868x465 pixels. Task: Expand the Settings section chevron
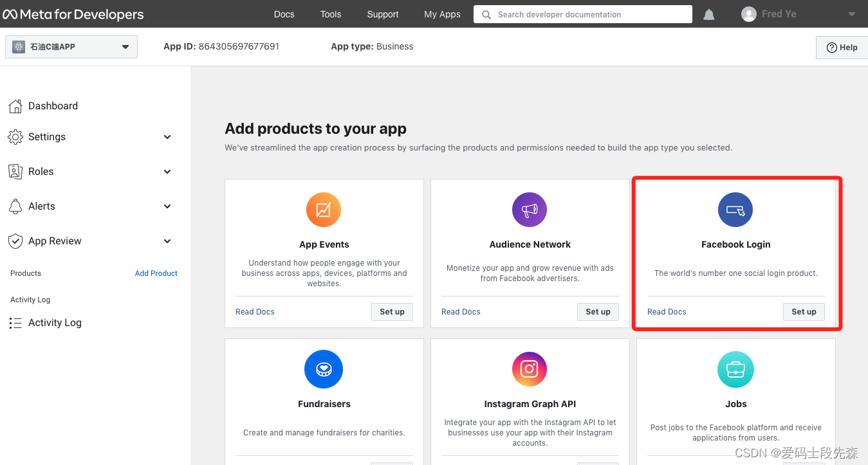167,137
